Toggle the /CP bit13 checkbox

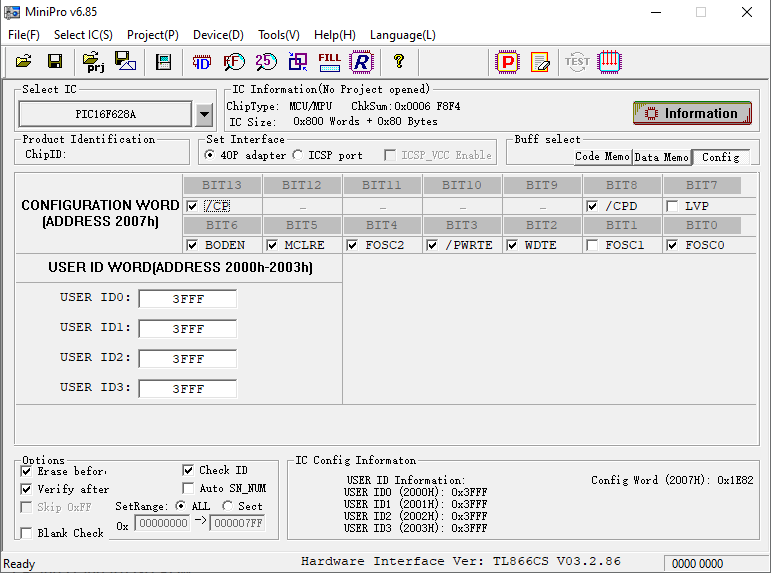[x=192, y=206]
